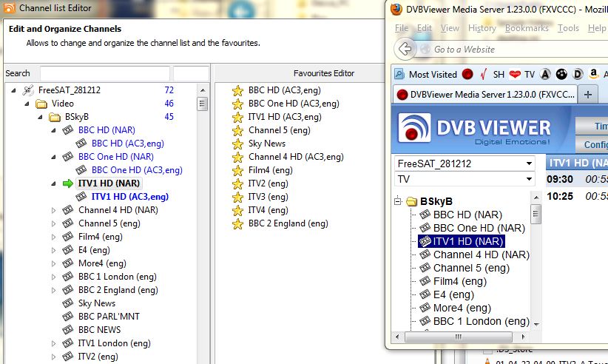Screen dimensions: 608x364
Task: Click the BSkyB folder icon in the Media Server tree
Action: click(411, 201)
